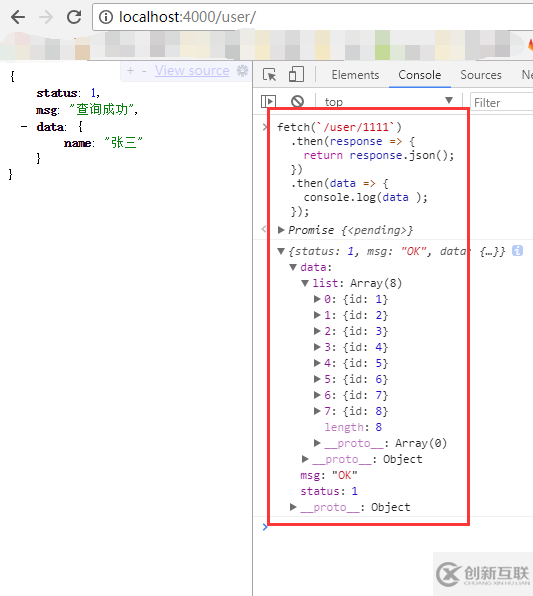
Task: Click the console Filter input field
Action: (502, 102)
